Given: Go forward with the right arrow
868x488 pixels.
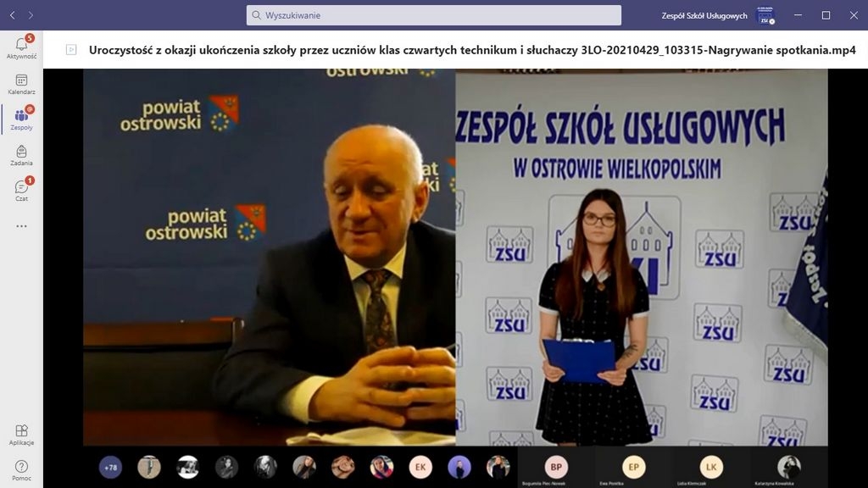Looking at the screenshot, I should [31, 15].
